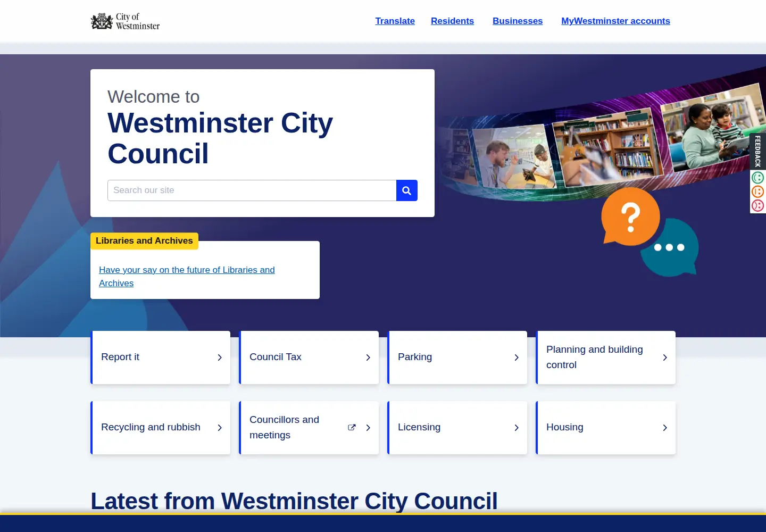Open the Parking services card
Screen dimensions: 766x532
point(457,358)
